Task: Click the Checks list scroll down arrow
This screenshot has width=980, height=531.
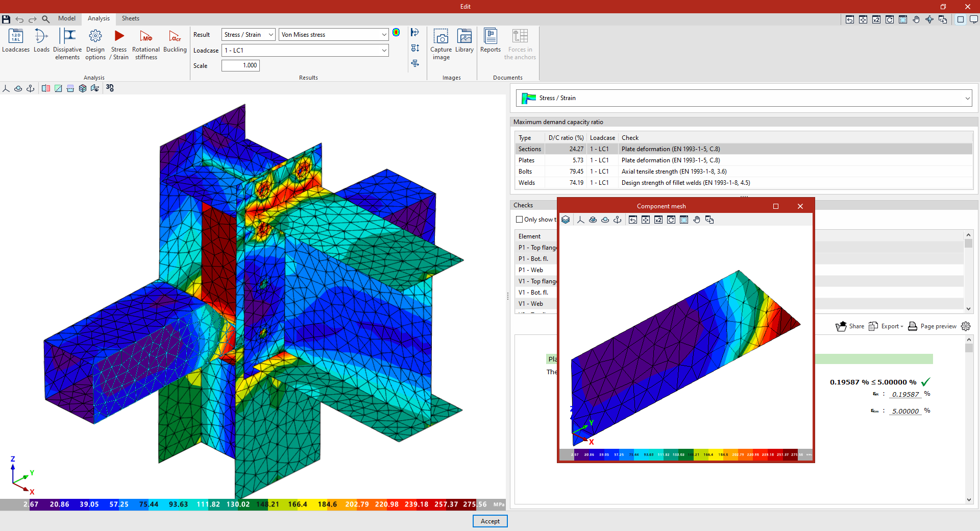Action: pyautogui.click(x=968, y=308)
